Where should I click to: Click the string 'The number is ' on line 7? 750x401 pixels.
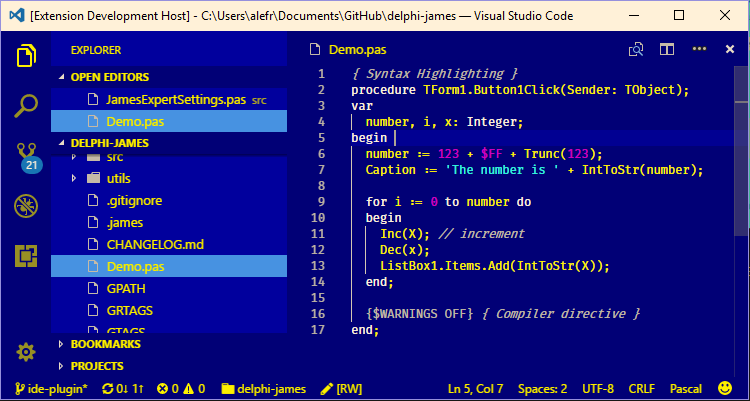click(x=502, y=170)
